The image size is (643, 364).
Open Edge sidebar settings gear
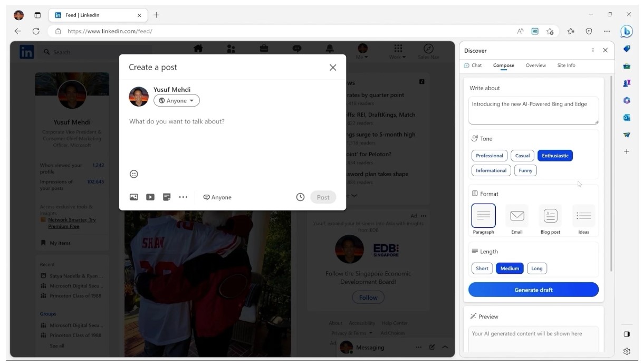click(x=627, y=351)
